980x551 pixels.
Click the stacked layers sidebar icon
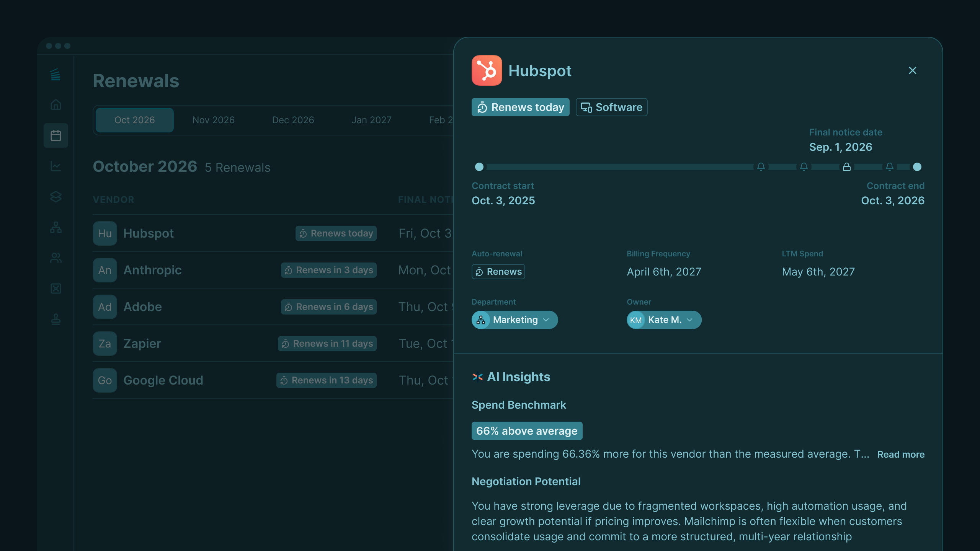(56, 197)
